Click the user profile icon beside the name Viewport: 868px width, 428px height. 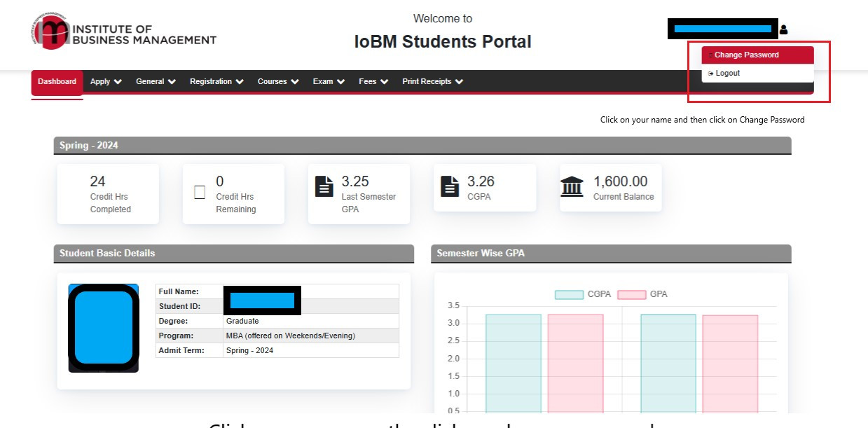(x=784, y=29)
